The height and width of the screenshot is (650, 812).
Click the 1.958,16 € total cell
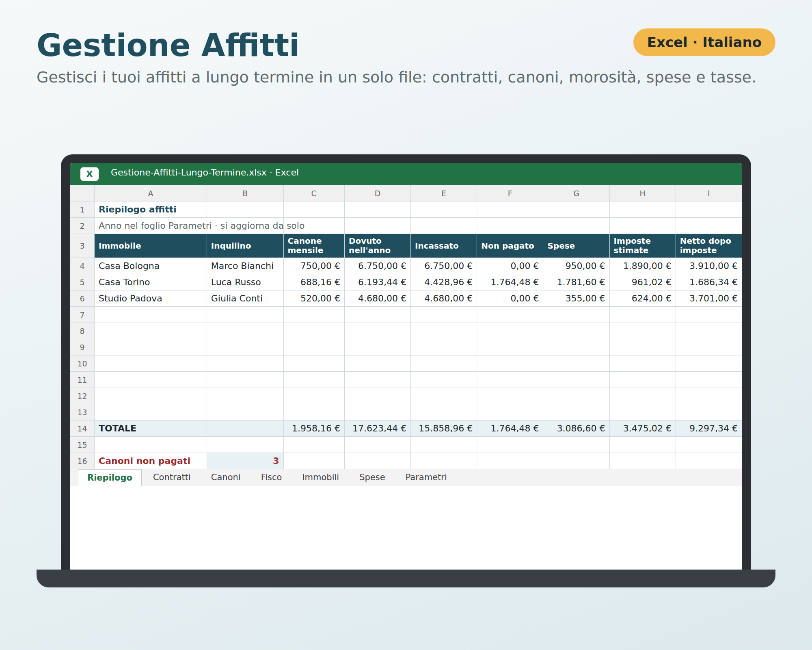314,429
